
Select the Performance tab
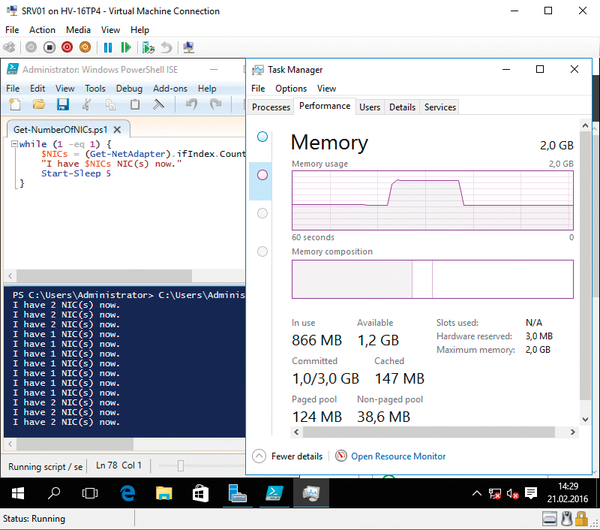click(324, 106)
